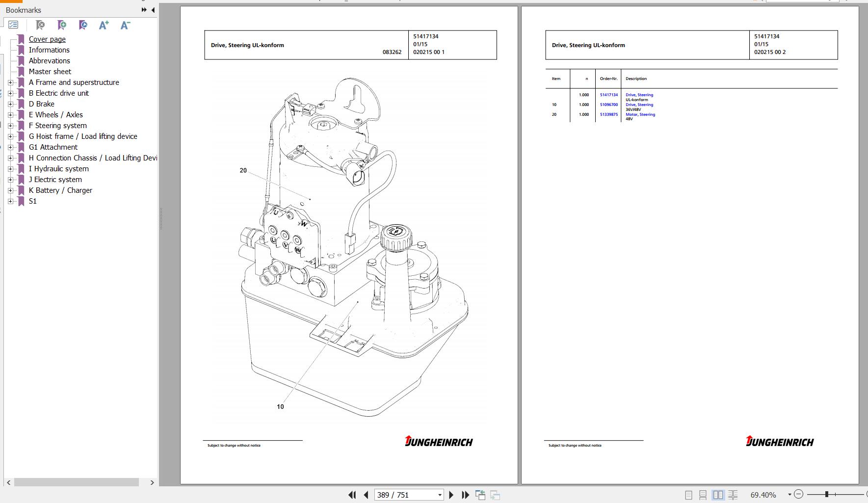The width and height of the screenshot is (868, 503).
Task: Switch to continuous page view
Action: tap(703, 495)
